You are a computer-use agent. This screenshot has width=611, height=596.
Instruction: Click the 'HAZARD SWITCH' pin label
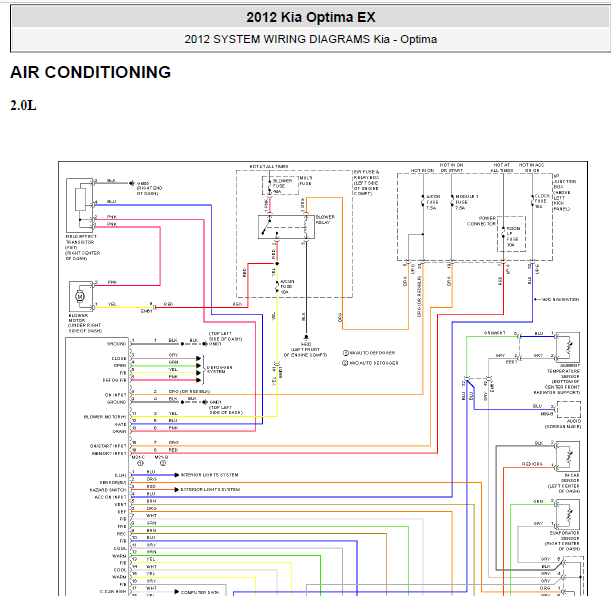coord(108,490)
